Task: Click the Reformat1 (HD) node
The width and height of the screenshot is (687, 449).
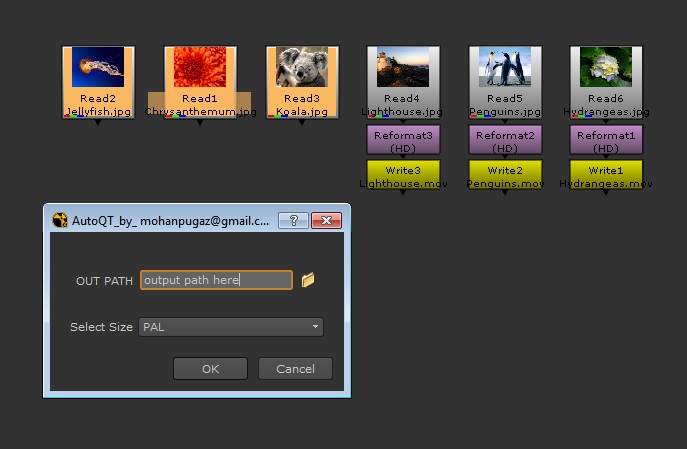Action: tap(606, 139)
